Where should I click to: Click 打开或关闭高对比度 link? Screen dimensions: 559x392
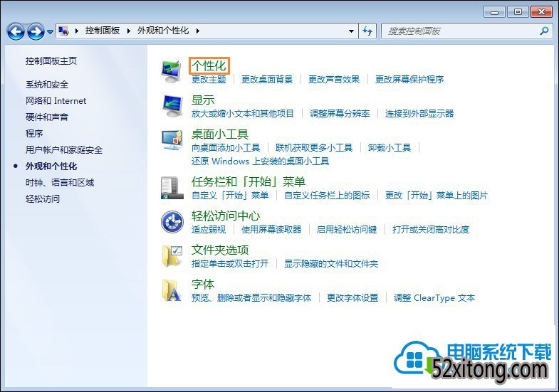point(431,230)
